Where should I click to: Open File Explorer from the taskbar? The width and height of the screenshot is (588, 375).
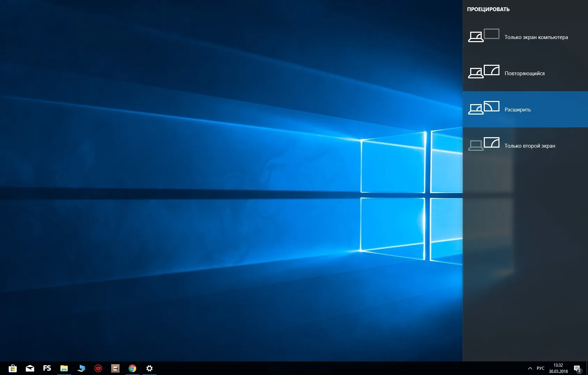click(64, 368)
